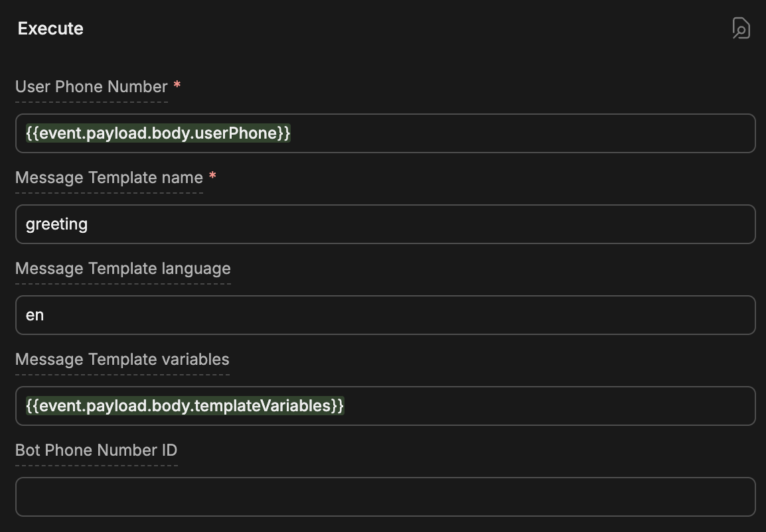Viewport: 766px width, 532px height.
Task: Click the Message Template variables label
Action: click(x=122, y=359)
